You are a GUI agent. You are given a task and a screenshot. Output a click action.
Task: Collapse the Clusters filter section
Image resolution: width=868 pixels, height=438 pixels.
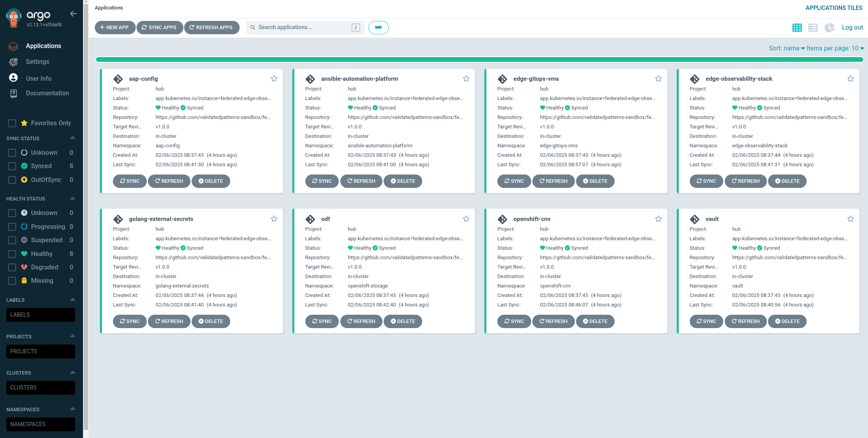72,372
